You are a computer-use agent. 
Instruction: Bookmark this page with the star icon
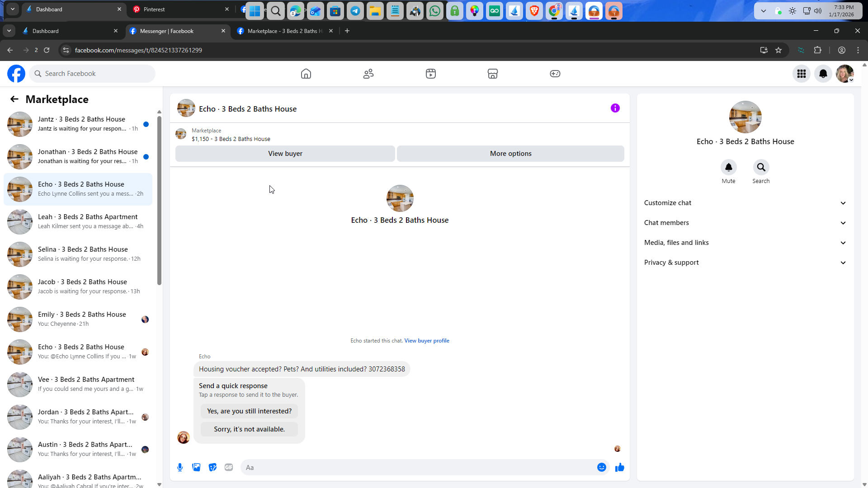tap(778, 50)
